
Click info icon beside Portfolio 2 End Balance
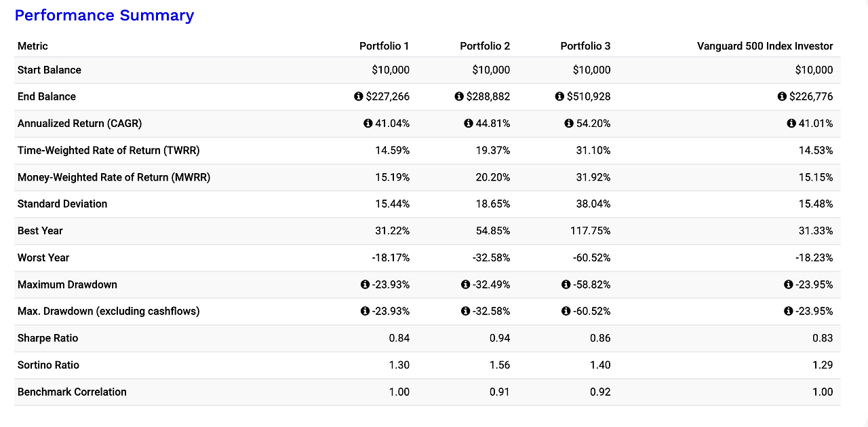coord(459,97)
